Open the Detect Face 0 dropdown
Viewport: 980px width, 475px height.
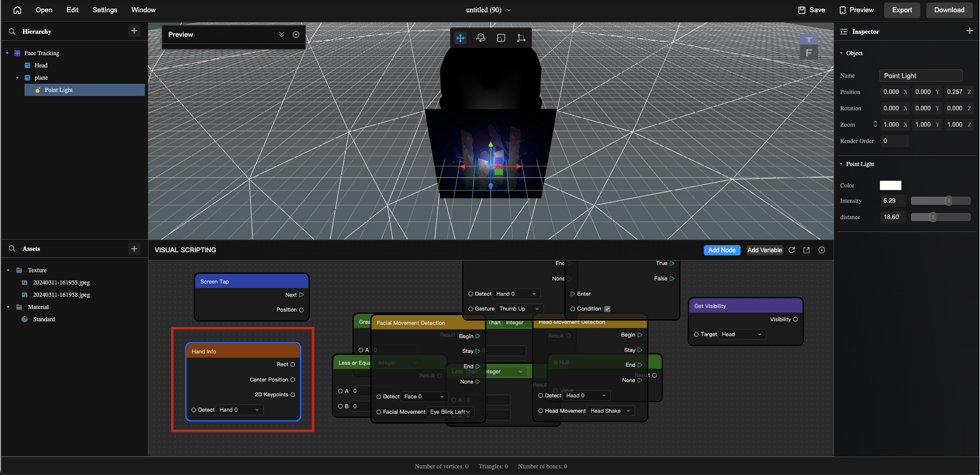pos(425,396)
